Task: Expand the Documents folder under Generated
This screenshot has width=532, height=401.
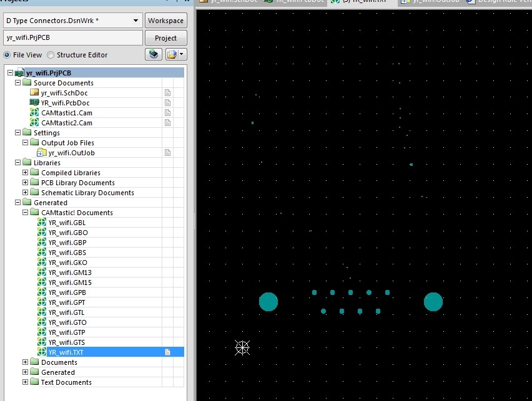Action: click(x=25, y=362)
